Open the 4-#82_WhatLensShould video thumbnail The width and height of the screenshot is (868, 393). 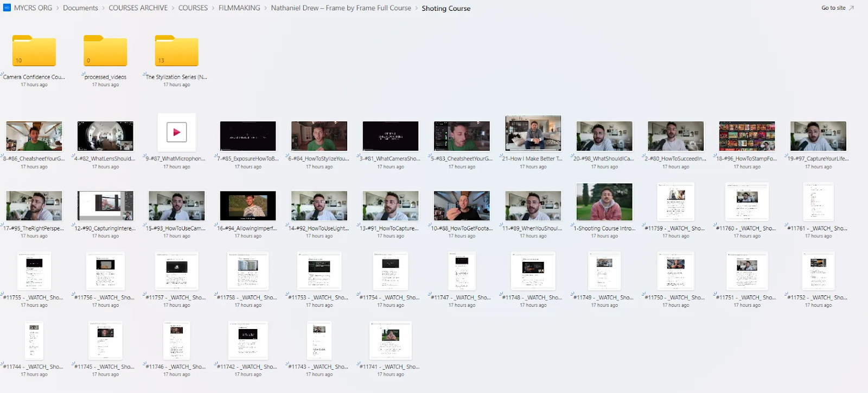(x=105, y=136)
